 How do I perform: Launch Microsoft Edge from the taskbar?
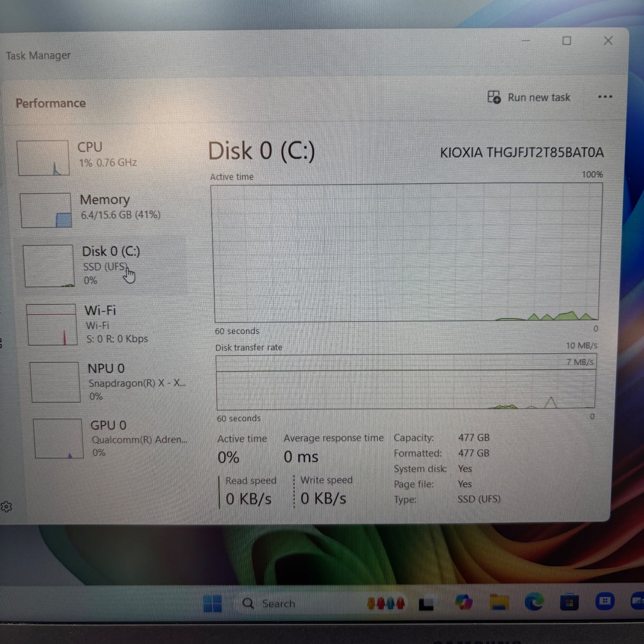click(x=533, y=603)
